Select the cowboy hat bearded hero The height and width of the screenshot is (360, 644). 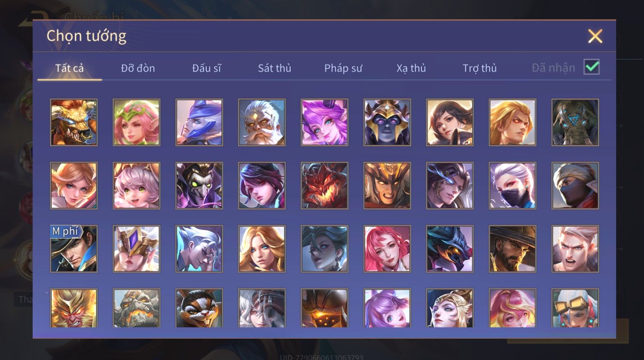(512, 249)
